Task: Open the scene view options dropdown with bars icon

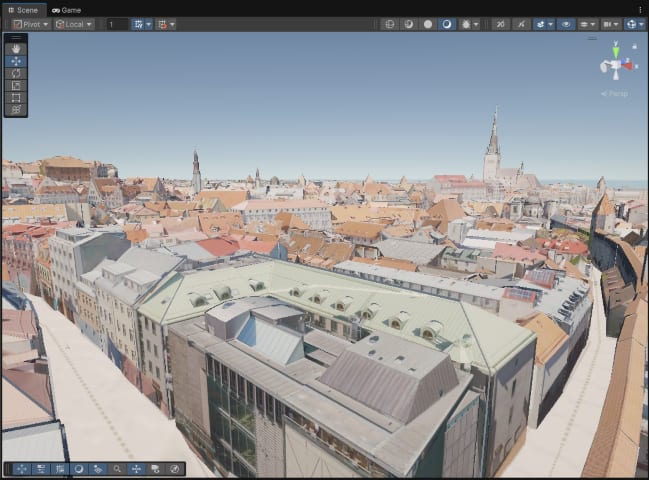Action: 587,24
